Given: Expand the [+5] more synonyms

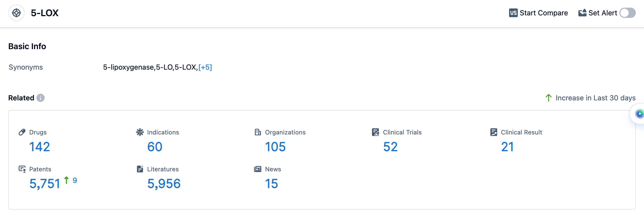Looking at the screenshot, I should click(205, 67).
